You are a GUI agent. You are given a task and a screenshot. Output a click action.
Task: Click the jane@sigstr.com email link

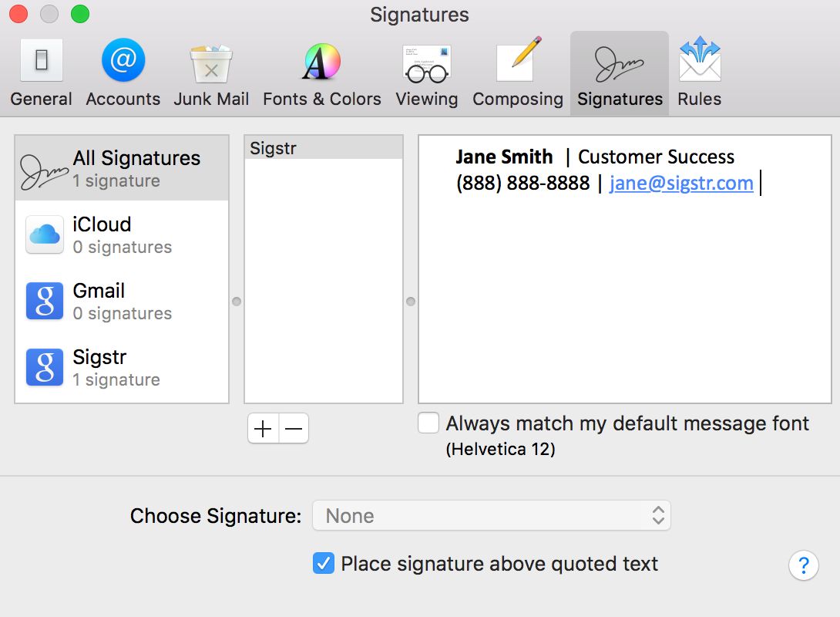pos(681,184)
